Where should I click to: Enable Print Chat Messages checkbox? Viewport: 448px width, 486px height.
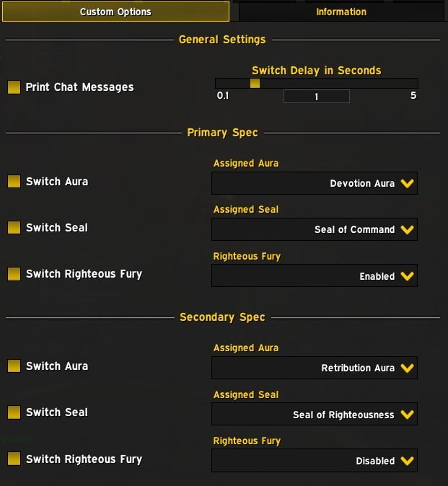14,87
